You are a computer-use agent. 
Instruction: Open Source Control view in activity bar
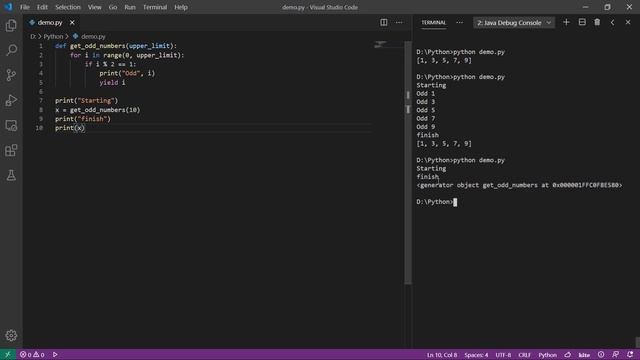11,75
